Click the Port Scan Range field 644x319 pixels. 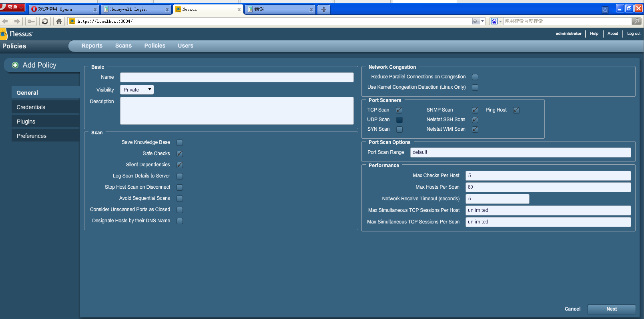520,152
